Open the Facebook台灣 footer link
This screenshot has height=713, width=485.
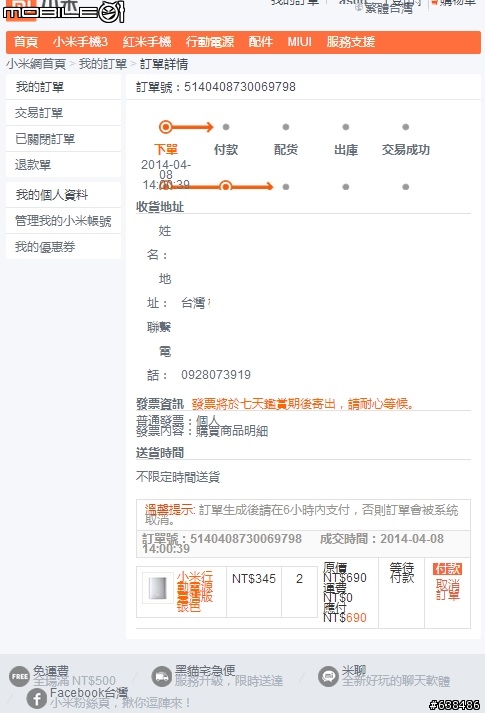point(89,693)
